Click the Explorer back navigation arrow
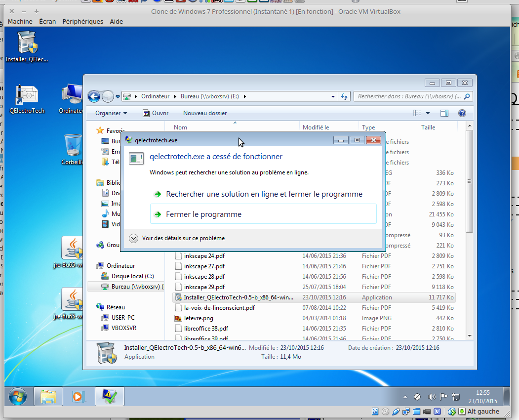Viewport: 519px width, 420px height. tap(94, 96)
